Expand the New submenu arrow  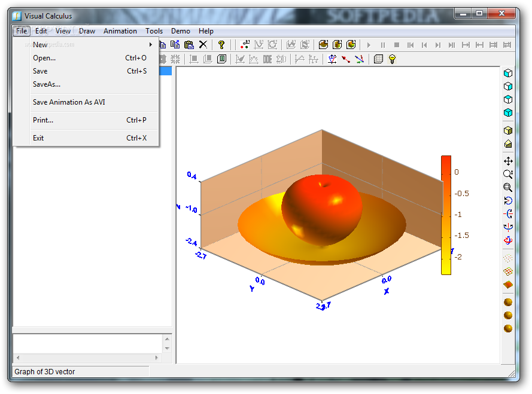point(151,45)
